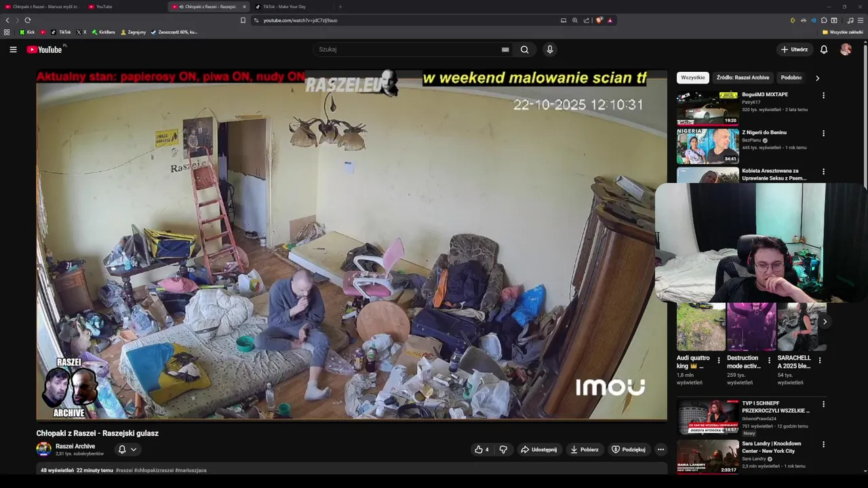868x488 pixels.
Task: Toggle the channel notification bell for Raszei Archive
Action: pos(122,449)
